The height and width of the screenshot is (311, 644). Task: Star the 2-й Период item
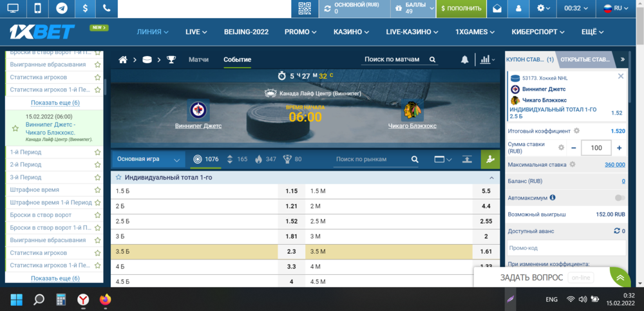(x=97, y=165)
